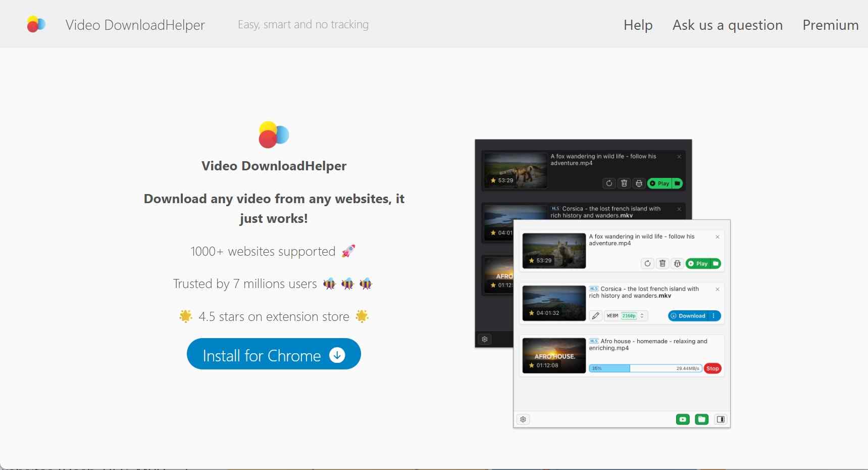Click the green video player icon in footer
Viewport: 868px width, 470px height.
click(x=683, y=419)
